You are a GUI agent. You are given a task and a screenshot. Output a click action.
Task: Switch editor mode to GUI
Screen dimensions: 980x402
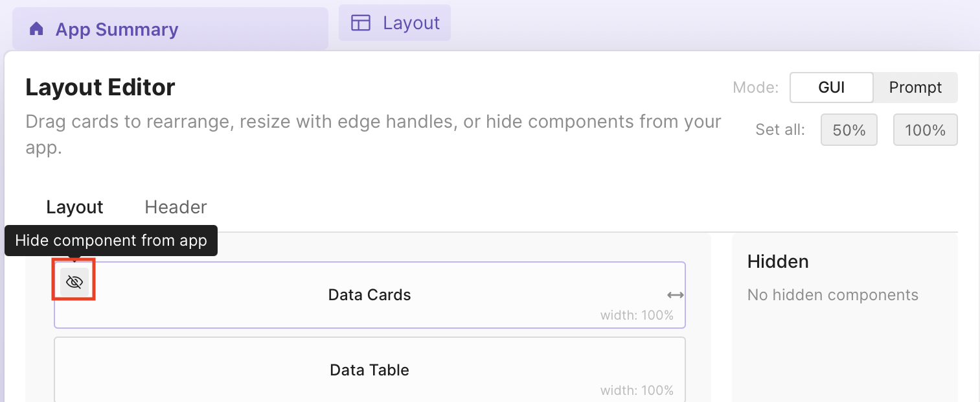point(831,87)
